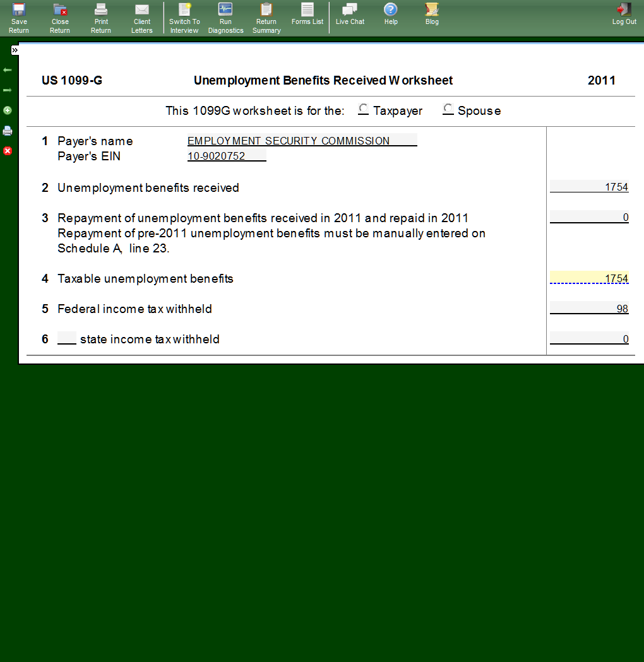Click the green left arrow in sidebar
Viewport: 644px width, 662px height.
coord(8,69)
